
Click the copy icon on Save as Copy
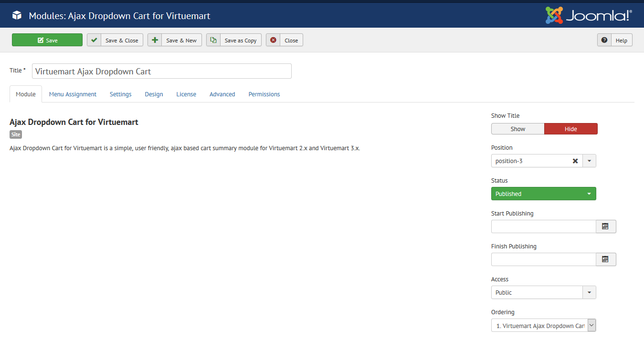tap(213, 40)
